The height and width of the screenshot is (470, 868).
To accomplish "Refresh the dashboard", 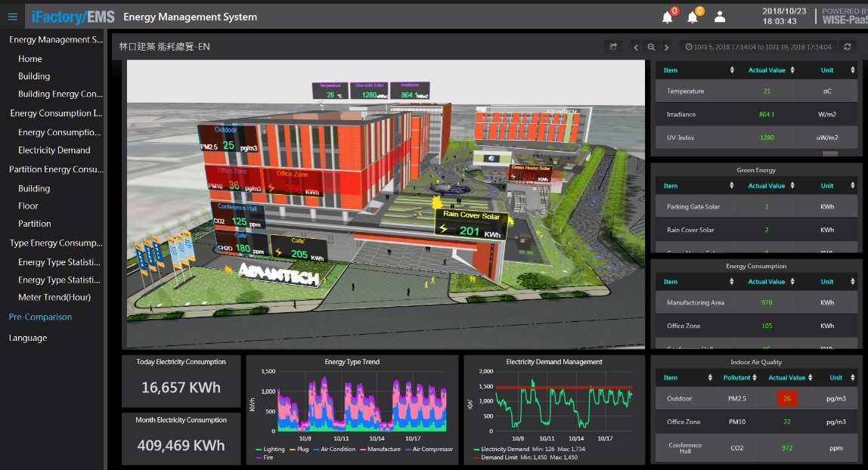I will (847, 47).
